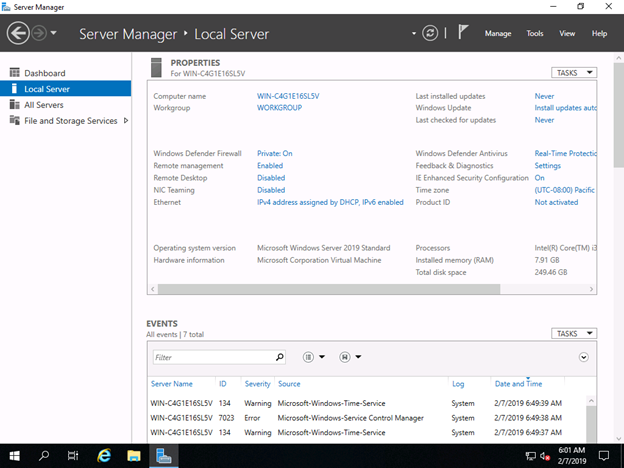Click the properties scrollbar left arrow
Viewport: 624px width, 468px height.
coord(153,289)
